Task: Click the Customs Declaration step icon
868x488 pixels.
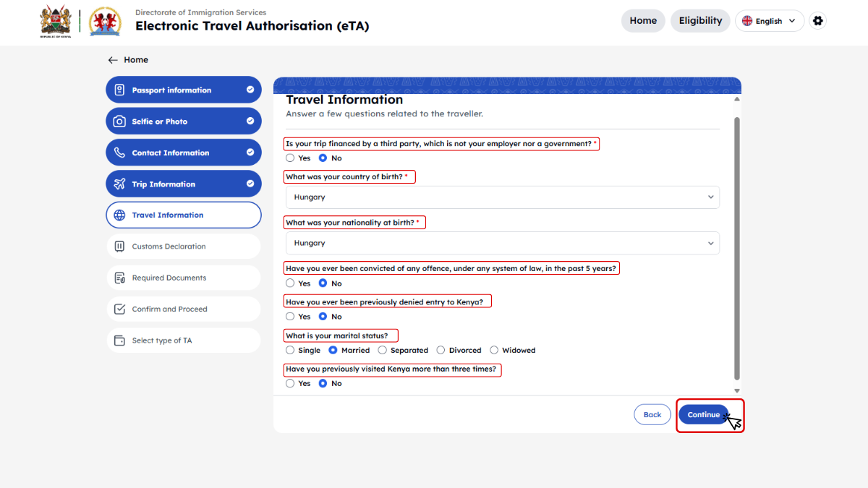Action: tap(119, 247)
